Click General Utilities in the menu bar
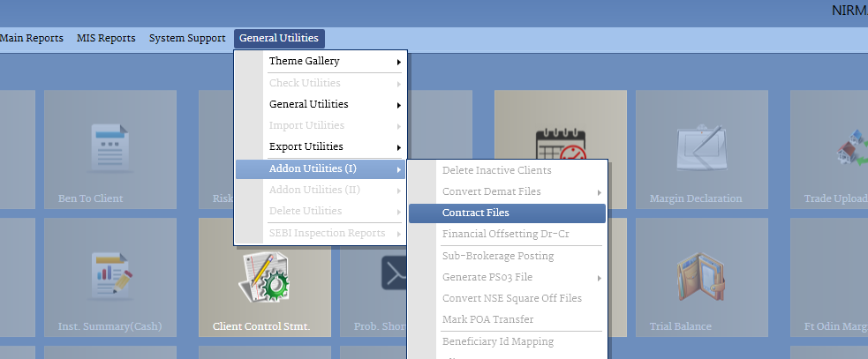Viewport: 868px width, 359px height. coord(279,39)
